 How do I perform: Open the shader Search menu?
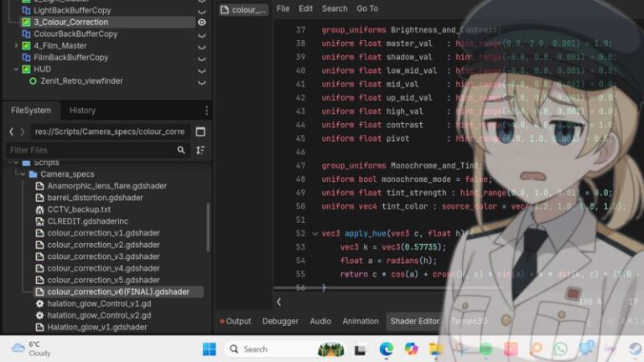(x=335, y=8)
